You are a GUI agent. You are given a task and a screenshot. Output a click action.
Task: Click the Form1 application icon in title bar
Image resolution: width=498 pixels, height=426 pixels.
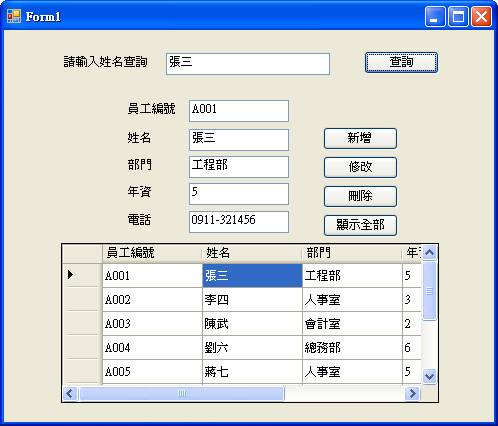pos(14,16)
